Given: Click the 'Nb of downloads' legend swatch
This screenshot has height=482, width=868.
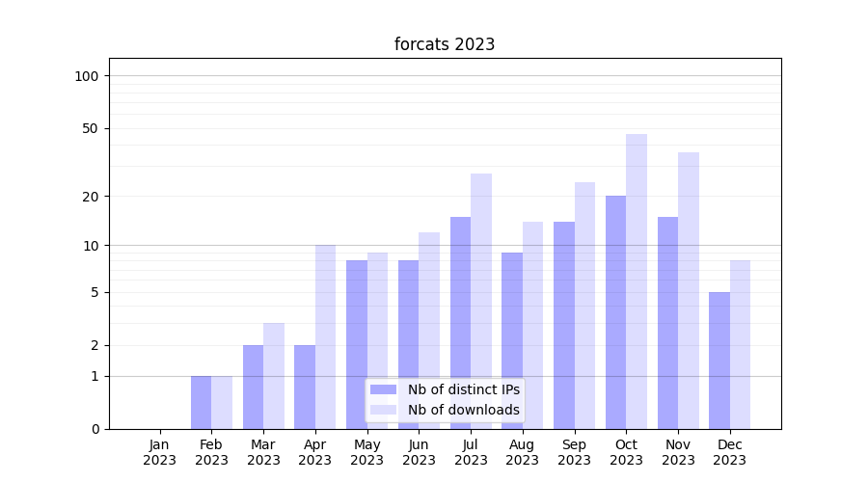Looking at the screenshot, I should click(383, 410).
